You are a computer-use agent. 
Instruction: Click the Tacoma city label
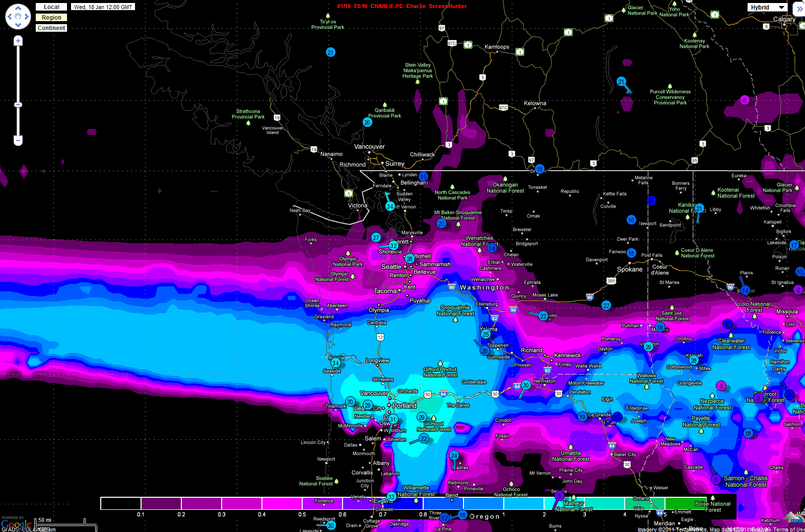point(385,291)
